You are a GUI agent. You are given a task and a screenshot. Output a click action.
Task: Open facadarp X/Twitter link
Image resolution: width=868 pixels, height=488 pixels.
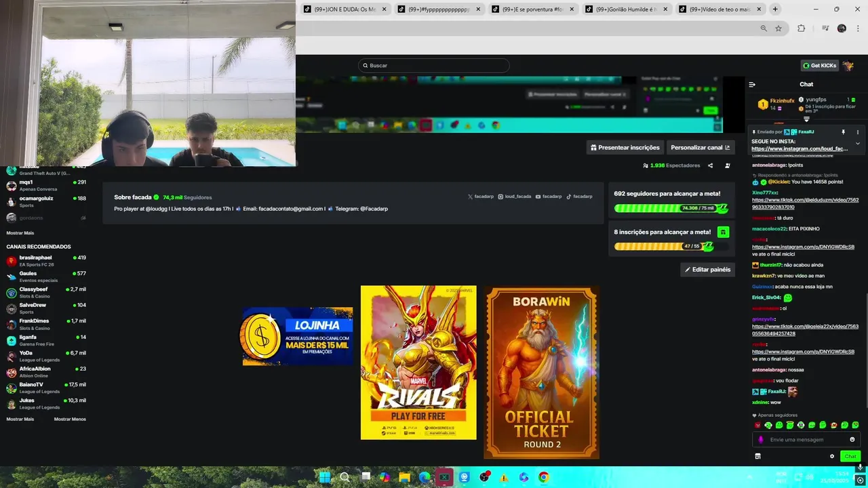(481, 197)
